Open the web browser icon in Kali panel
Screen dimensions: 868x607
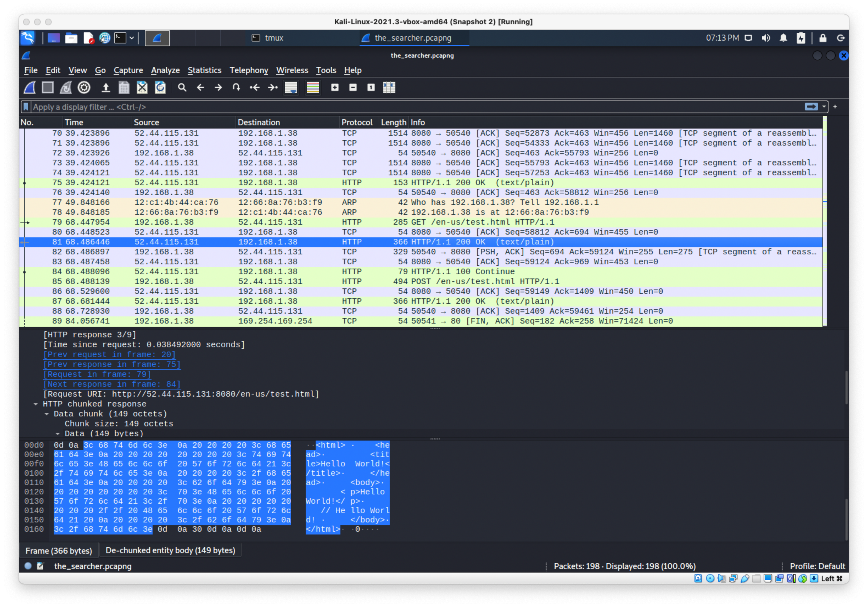point(104,38)
